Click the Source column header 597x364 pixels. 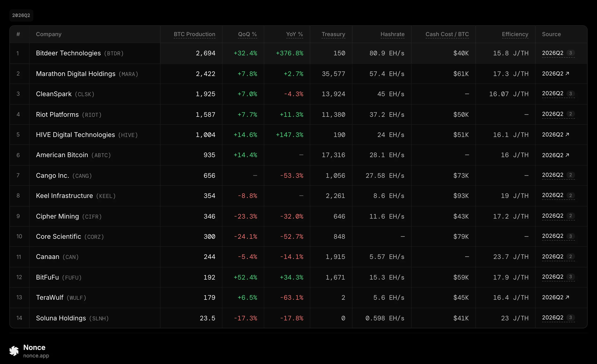[551, 34]
